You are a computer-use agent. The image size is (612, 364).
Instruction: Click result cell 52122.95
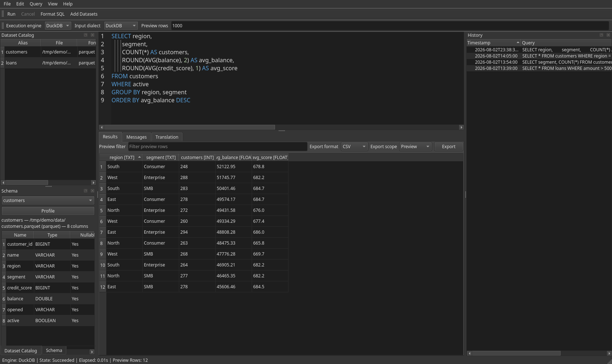tap(234, 167)
